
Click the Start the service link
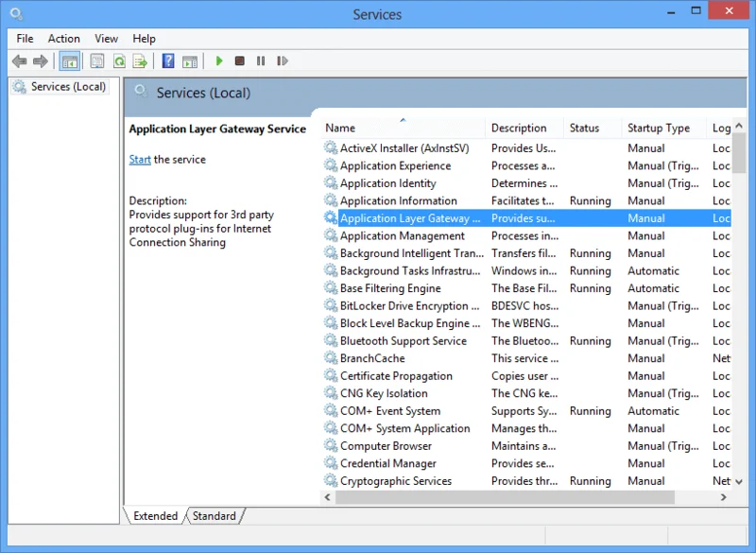(140, 160)
